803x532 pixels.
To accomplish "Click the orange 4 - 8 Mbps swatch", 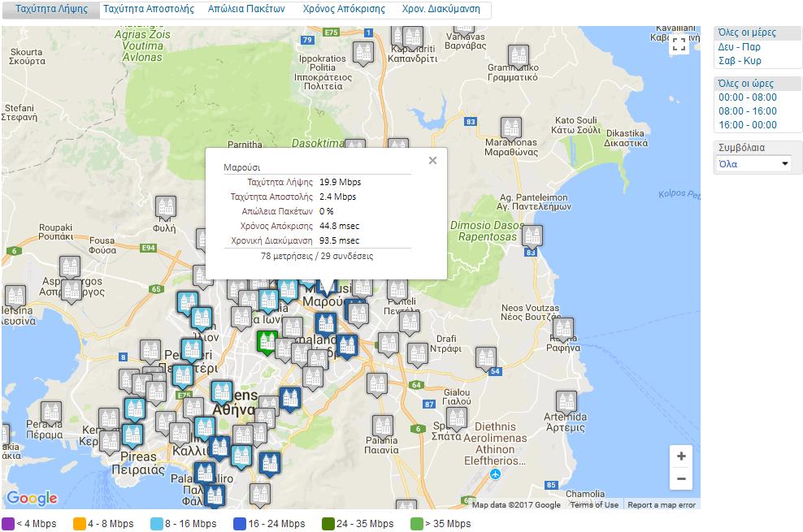I will (80, 524).
